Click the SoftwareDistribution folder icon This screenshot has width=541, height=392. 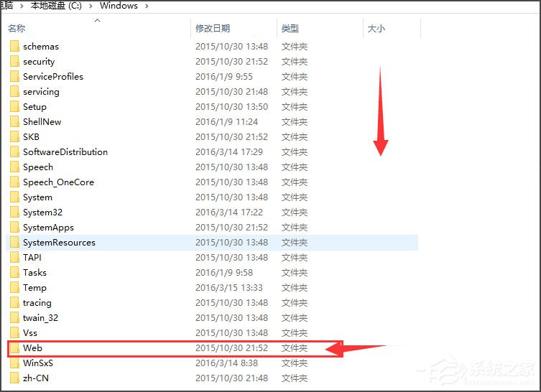point(14,152)
